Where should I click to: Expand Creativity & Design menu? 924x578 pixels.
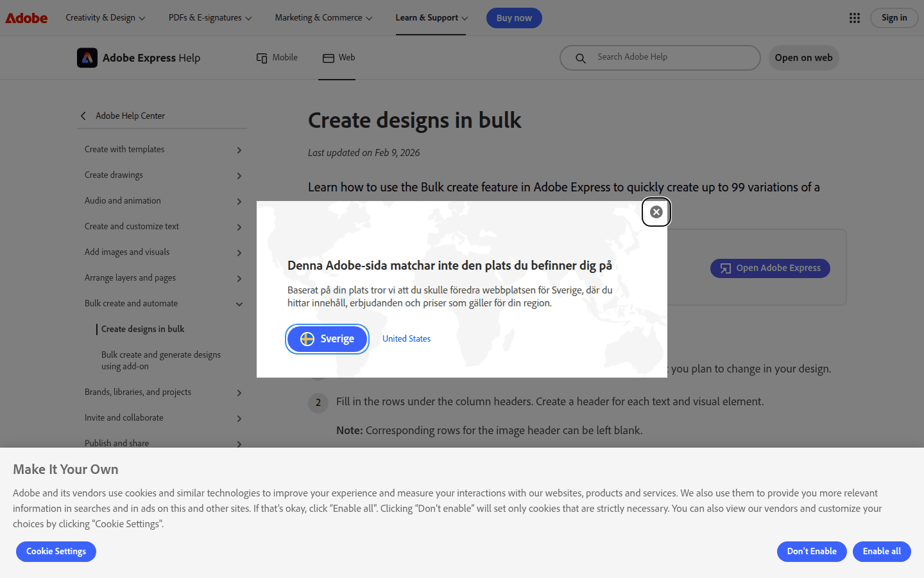coord(105,18)
